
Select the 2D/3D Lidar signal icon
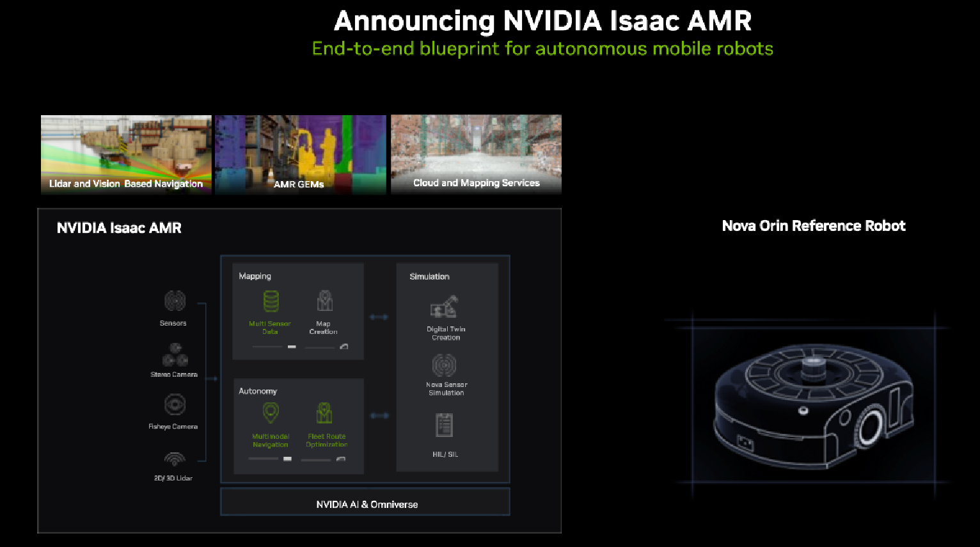(x=175, y=459)
